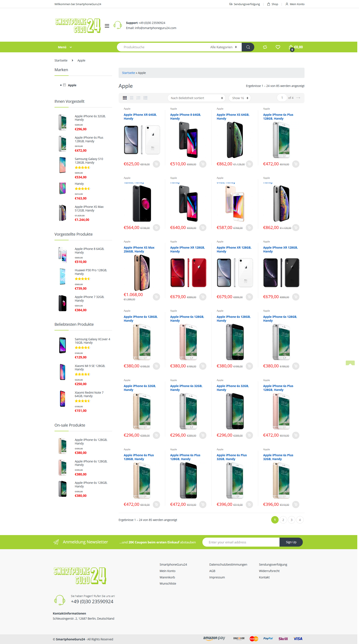Focus the newsletter email address field

pos(241,542)
